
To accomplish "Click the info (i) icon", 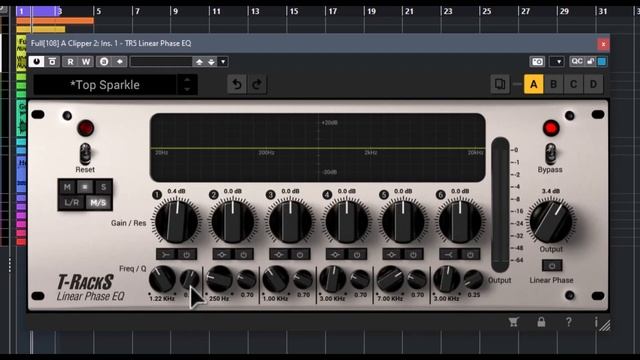I will click(596, 322).
